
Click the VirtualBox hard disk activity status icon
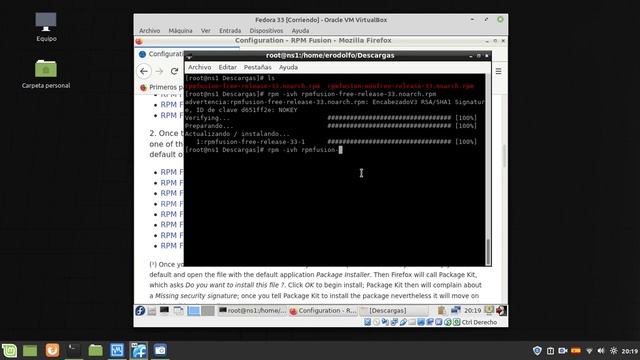click(x=367, y=322)
